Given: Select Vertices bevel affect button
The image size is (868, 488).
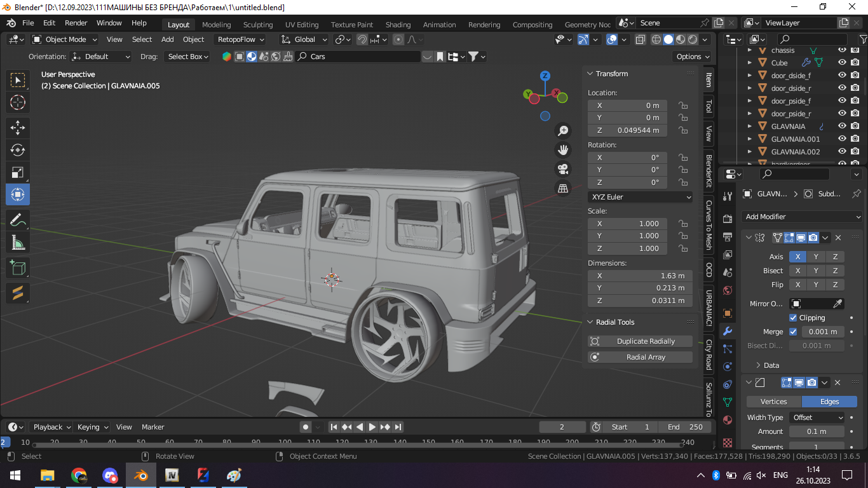Looking at the screenshot, I should 774,402.
